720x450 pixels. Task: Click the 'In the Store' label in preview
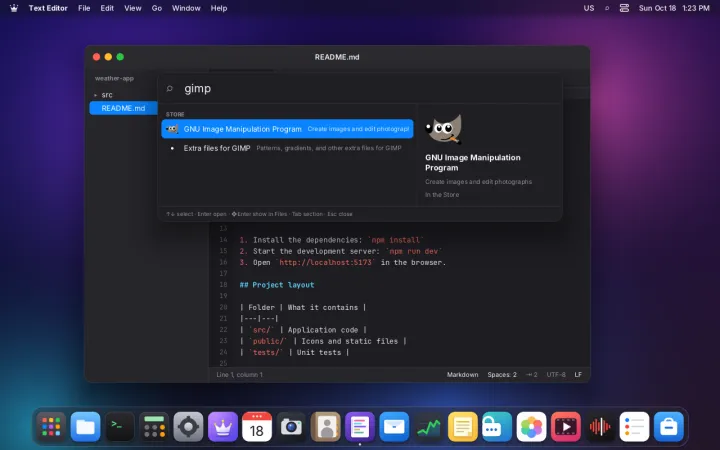pyautogui.click(x=442, y=195)
